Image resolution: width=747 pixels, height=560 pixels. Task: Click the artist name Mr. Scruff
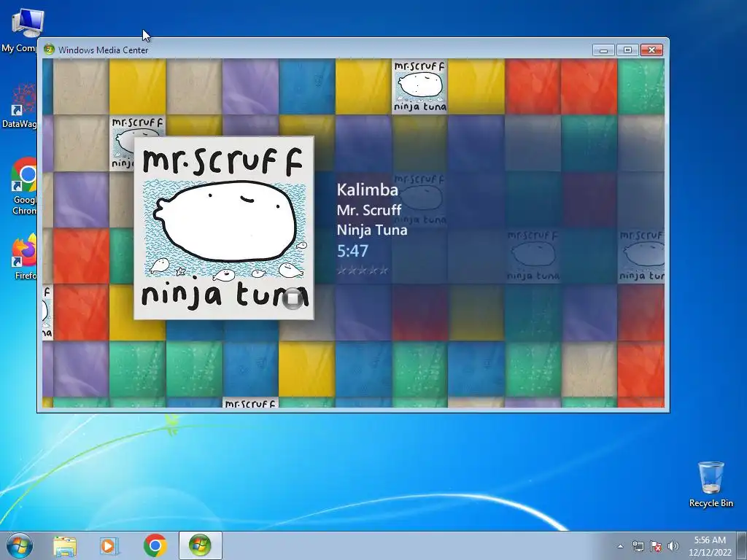[369, 210]
